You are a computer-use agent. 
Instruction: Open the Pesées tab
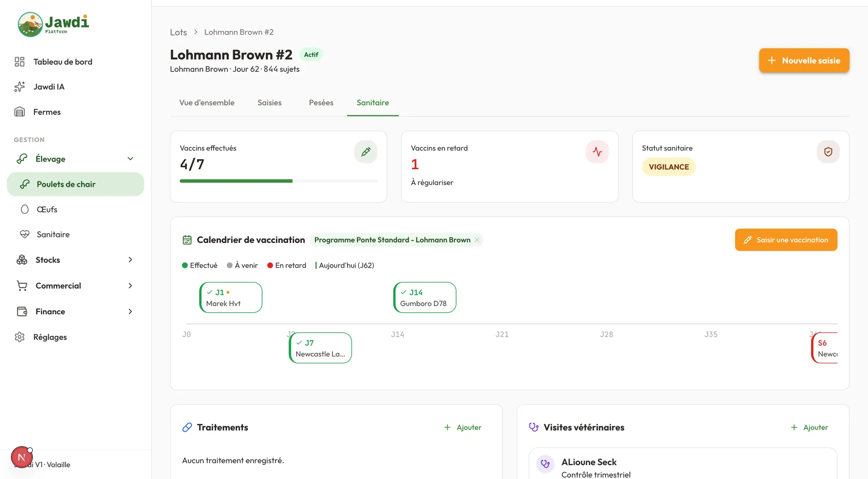(321, 103)
